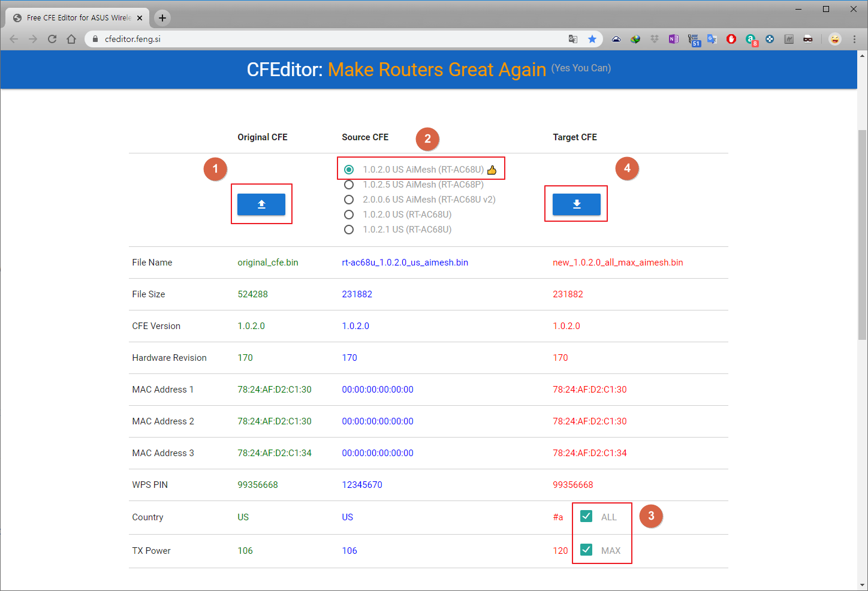The image size is (868, 591).
Task: Open the cloud extension icon
Action: pos(616,39)
